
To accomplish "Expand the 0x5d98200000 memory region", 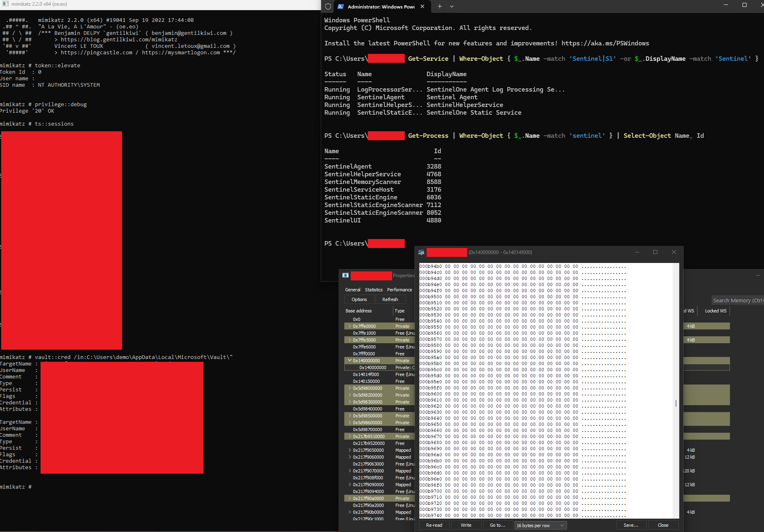I will (x=350, y=395).
